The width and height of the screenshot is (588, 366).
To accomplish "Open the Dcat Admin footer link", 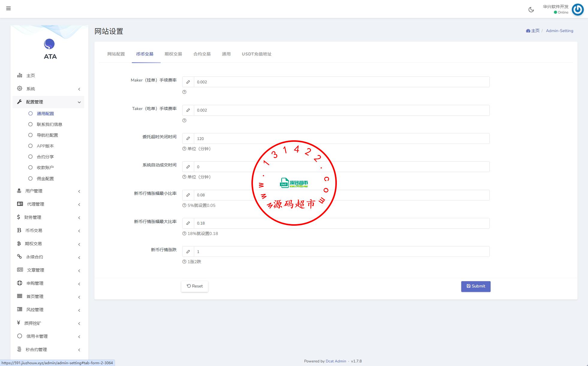I will [x=336, y=361].
